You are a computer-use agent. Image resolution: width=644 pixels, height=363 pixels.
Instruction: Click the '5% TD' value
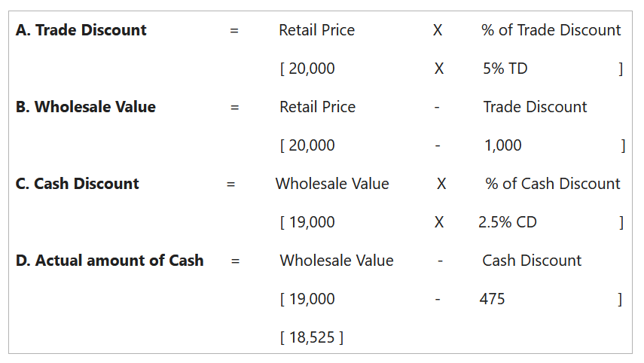tap(505, 69)
